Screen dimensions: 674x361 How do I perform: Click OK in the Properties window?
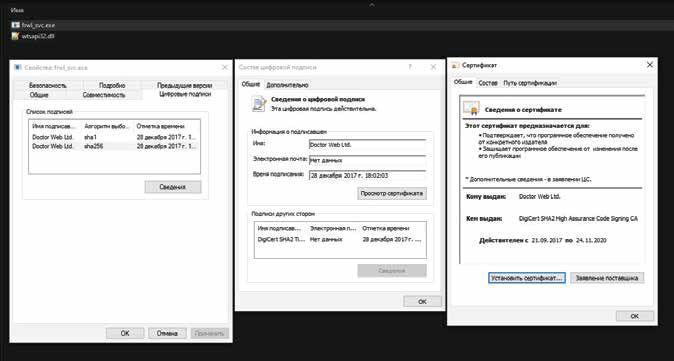click(125, 333)
